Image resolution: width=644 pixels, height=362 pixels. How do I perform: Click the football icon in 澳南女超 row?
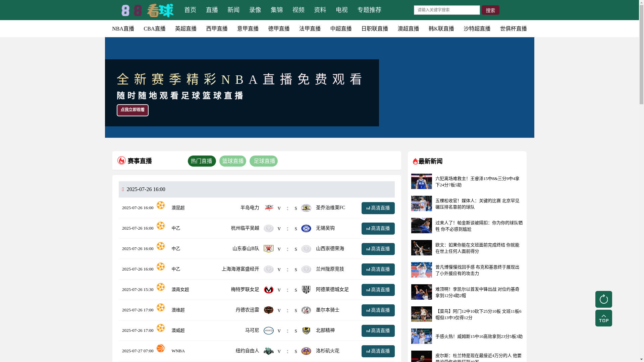161,287
